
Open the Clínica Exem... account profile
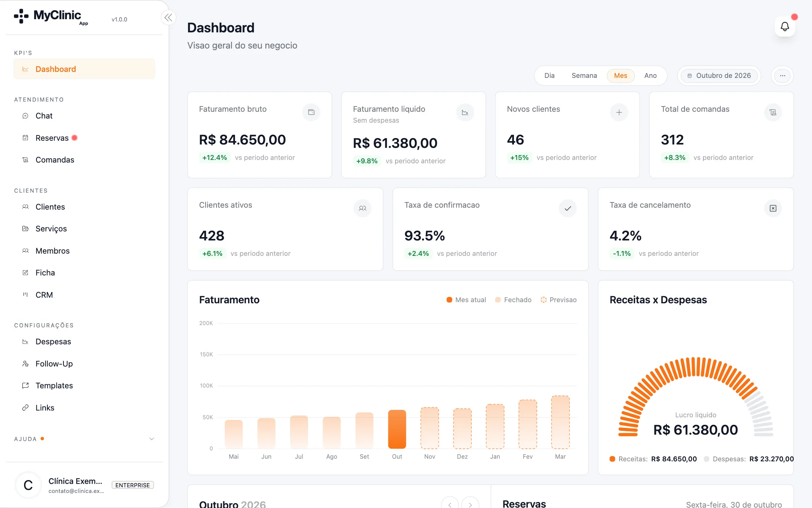click(84, 485)
